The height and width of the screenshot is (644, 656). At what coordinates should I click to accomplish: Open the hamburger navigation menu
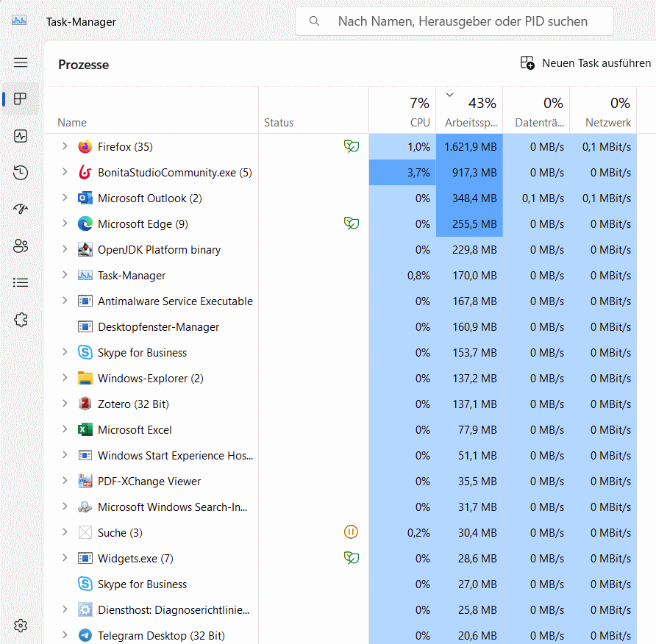pyautogui.click(x=21, y=62)
